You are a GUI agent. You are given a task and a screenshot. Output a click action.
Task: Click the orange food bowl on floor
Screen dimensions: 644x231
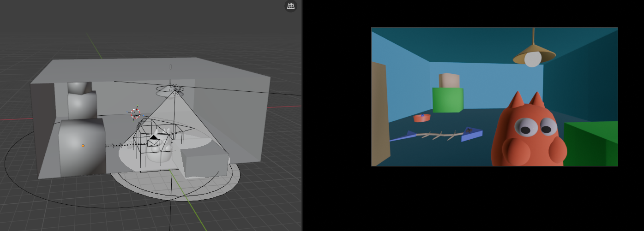(422, 118)
